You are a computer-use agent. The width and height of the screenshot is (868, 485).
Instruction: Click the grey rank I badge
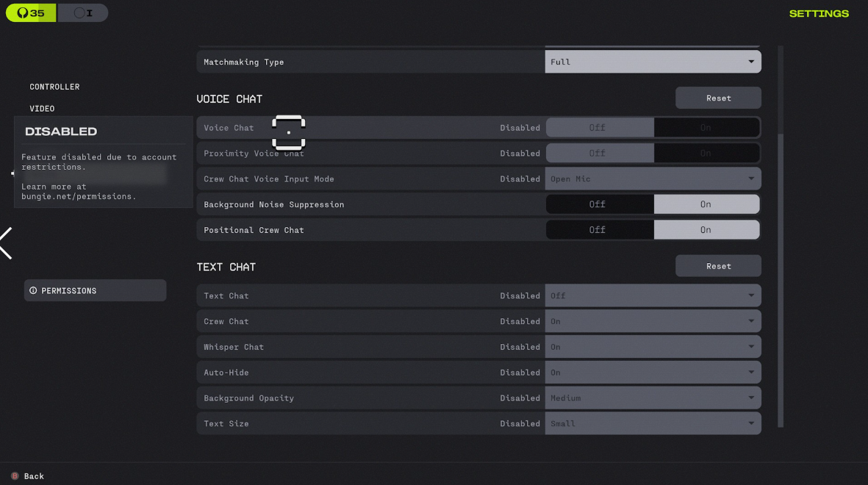[82, 13]
